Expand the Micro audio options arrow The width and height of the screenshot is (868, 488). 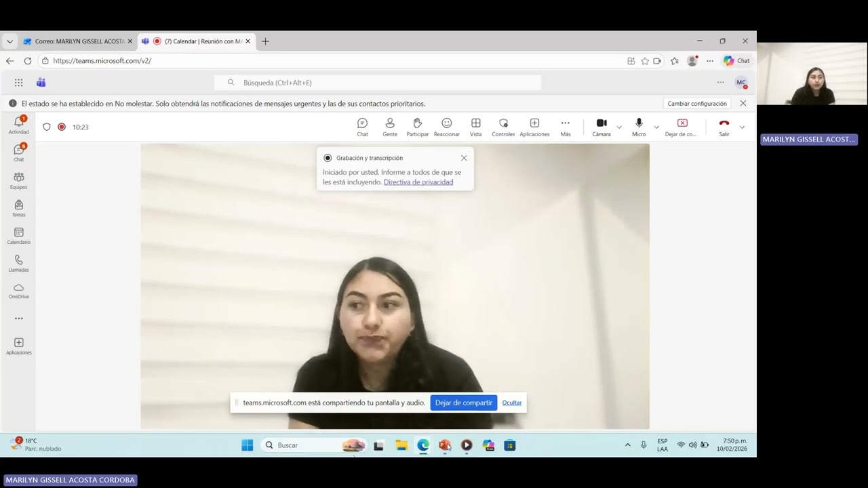tap(656, 127)
